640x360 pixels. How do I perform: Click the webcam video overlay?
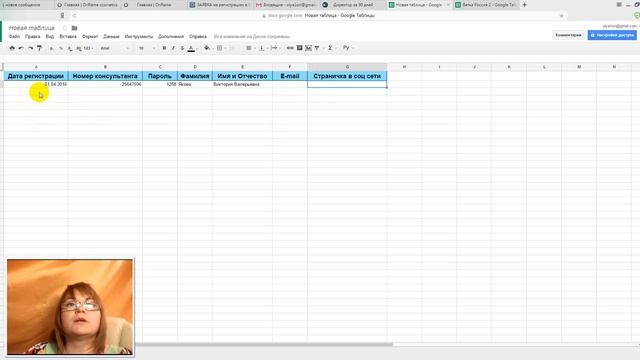70,307
